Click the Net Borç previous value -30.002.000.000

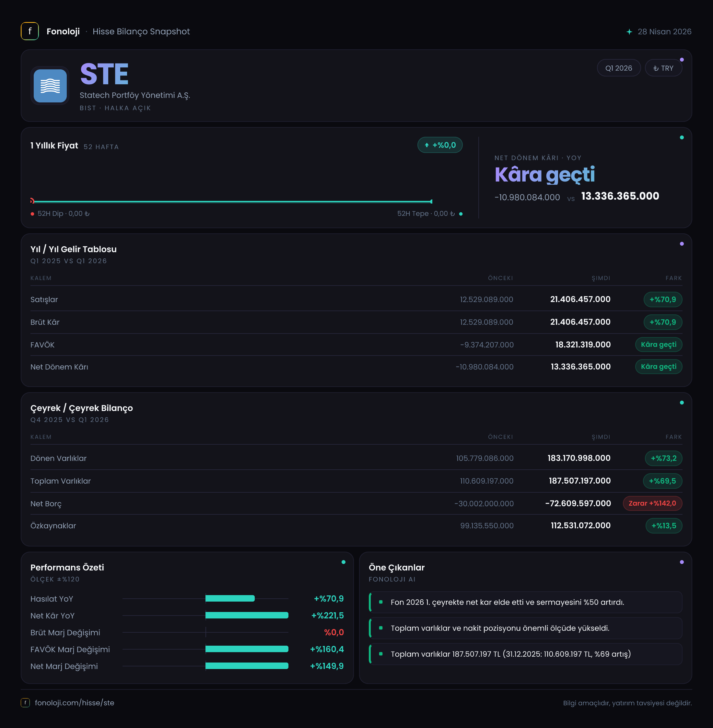pyautogui.click(x=484, y=504)
